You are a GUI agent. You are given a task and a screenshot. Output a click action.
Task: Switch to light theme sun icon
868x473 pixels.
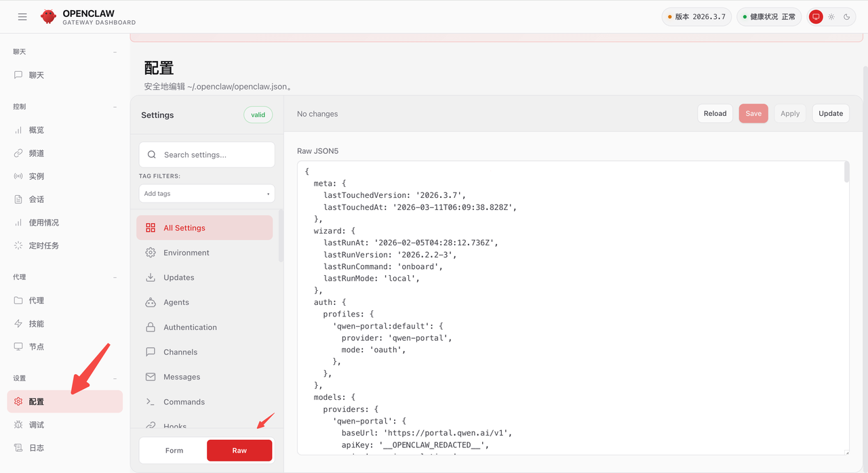pos(831,17)
